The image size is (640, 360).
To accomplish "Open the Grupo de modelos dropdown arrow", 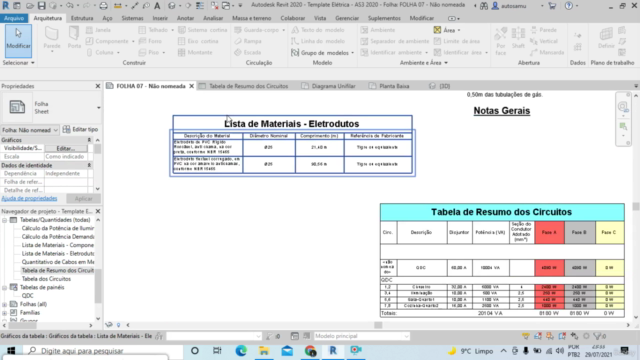I will pos(353,53).
